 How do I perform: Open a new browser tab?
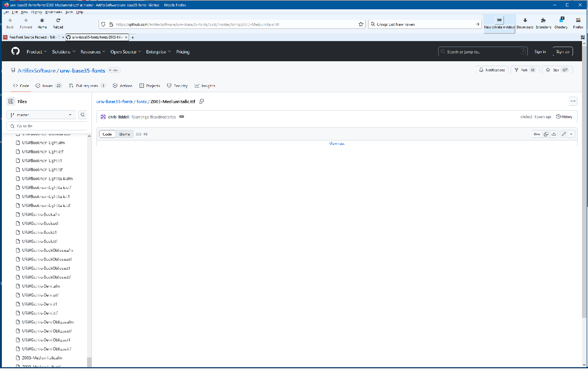point(133,37)
